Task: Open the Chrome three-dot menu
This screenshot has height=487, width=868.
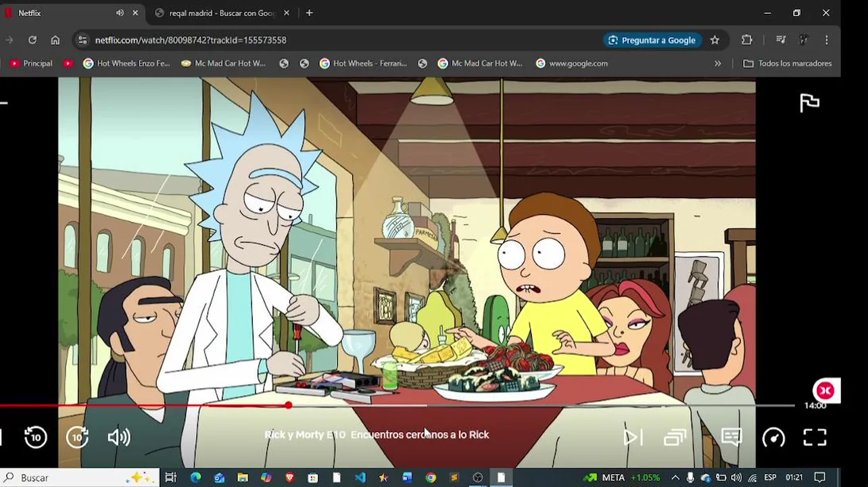Action: point(826,40)
